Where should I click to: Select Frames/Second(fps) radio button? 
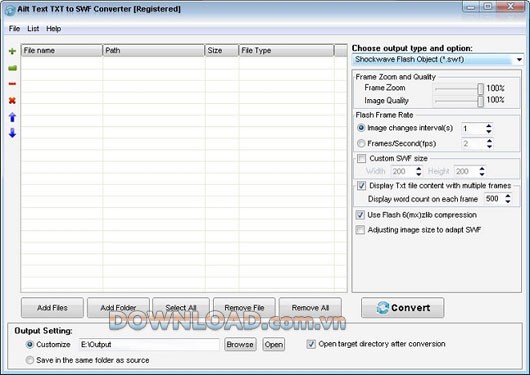point(361,143)
